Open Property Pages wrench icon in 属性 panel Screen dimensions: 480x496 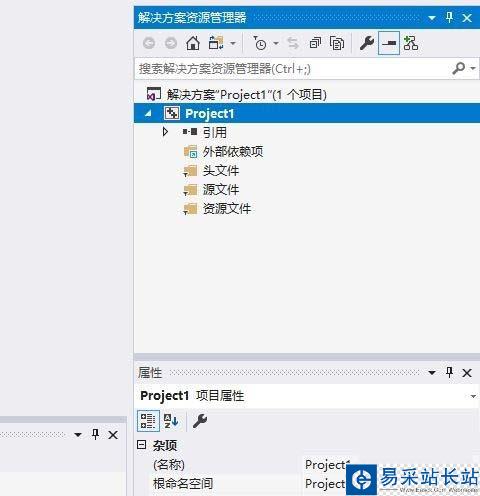click(200, 421)
